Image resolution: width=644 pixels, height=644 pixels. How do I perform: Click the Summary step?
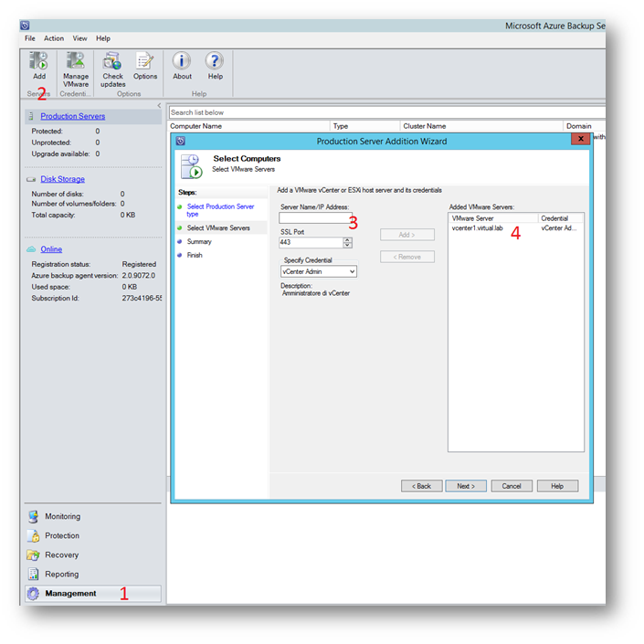click(x=199, y=241)
